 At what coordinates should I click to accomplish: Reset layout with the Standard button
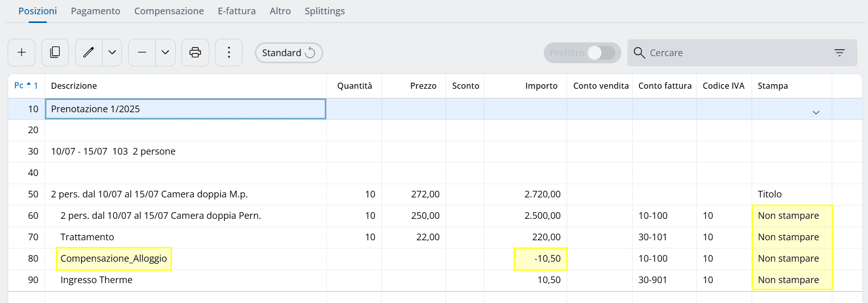(x=288, y=53)
